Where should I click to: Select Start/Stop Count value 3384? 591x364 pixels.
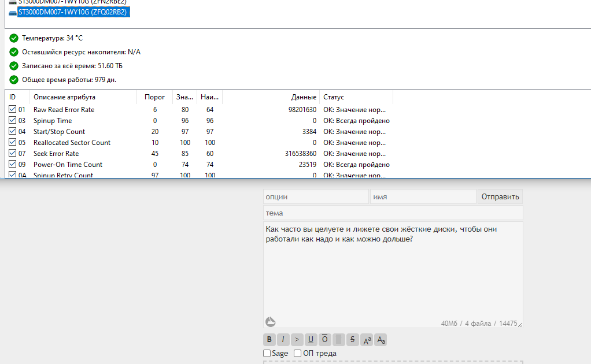coord(309,132)
